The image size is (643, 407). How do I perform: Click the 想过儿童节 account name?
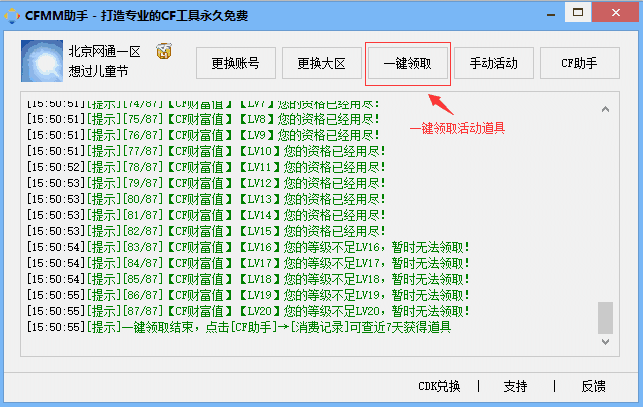click(98, 71)
